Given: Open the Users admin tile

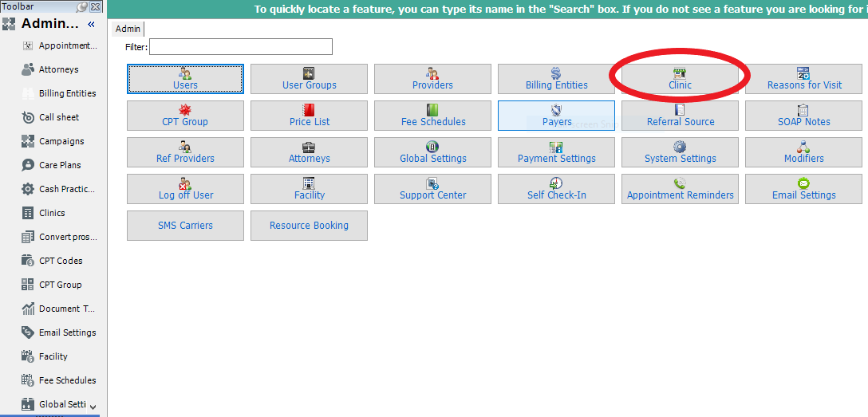Looking at the screenshot, I should coord(185,79).
